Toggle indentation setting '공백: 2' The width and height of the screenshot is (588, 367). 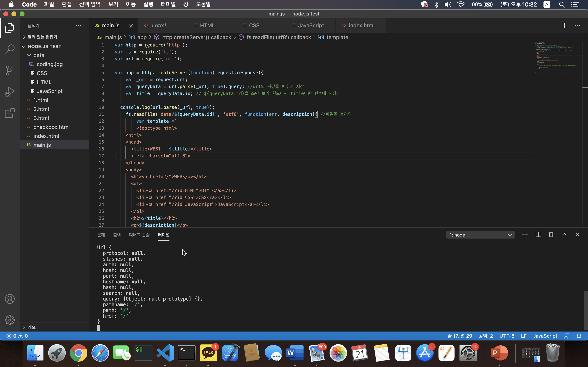click(x=486, y=336)
